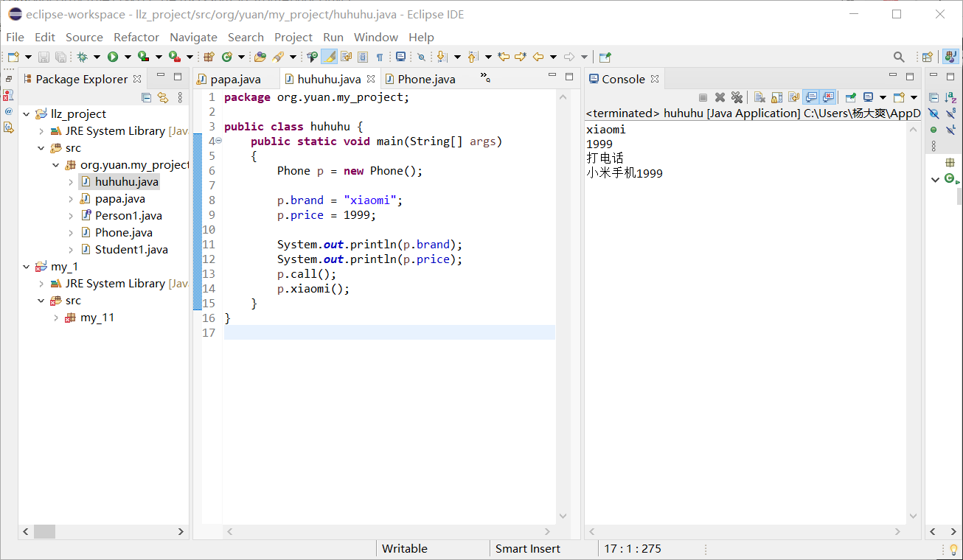The image size is (963, 560).
Task: Click the Next Annotation arrow icon
Action: (442, 57)
